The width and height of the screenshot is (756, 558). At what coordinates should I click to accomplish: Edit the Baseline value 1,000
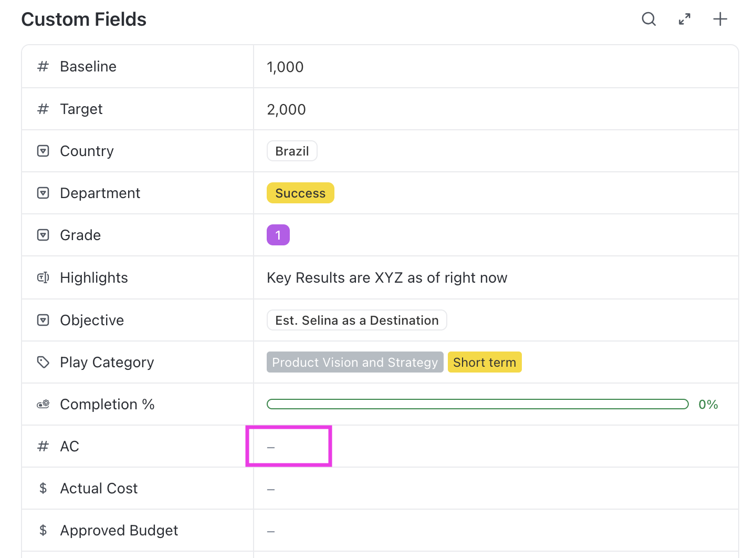pyautogui.click(x=285, y=67)
